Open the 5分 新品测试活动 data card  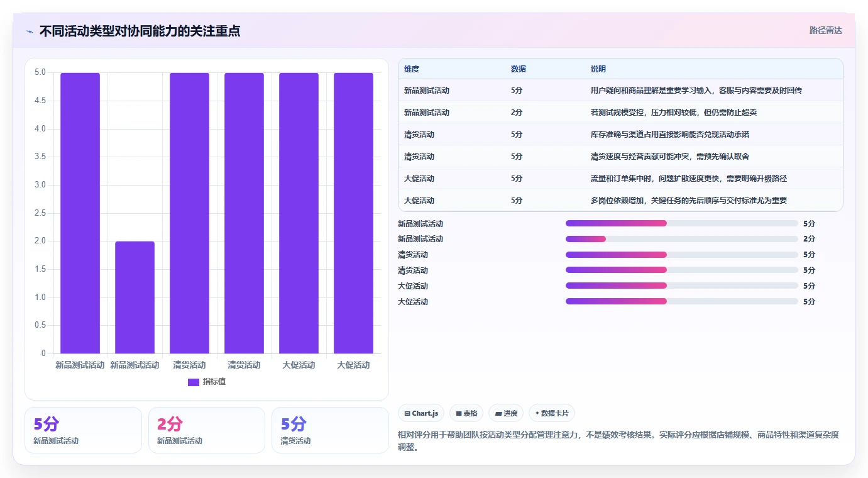tap(83, 430)
